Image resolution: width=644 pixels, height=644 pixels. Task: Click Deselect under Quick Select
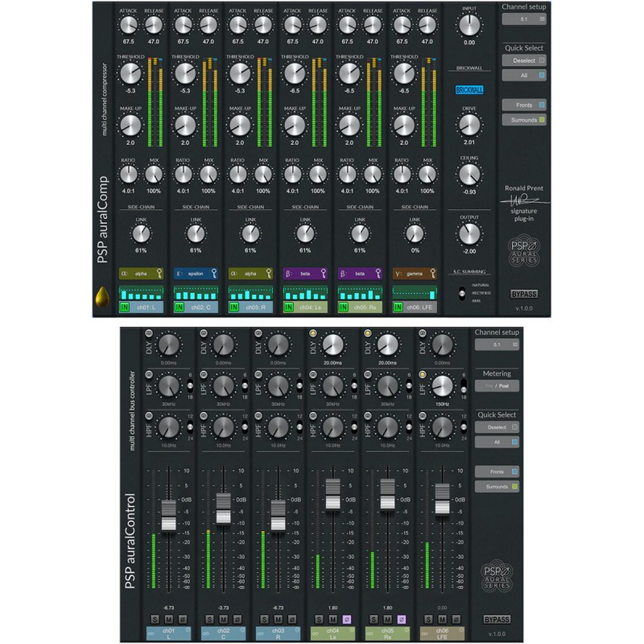coord(524,60)
